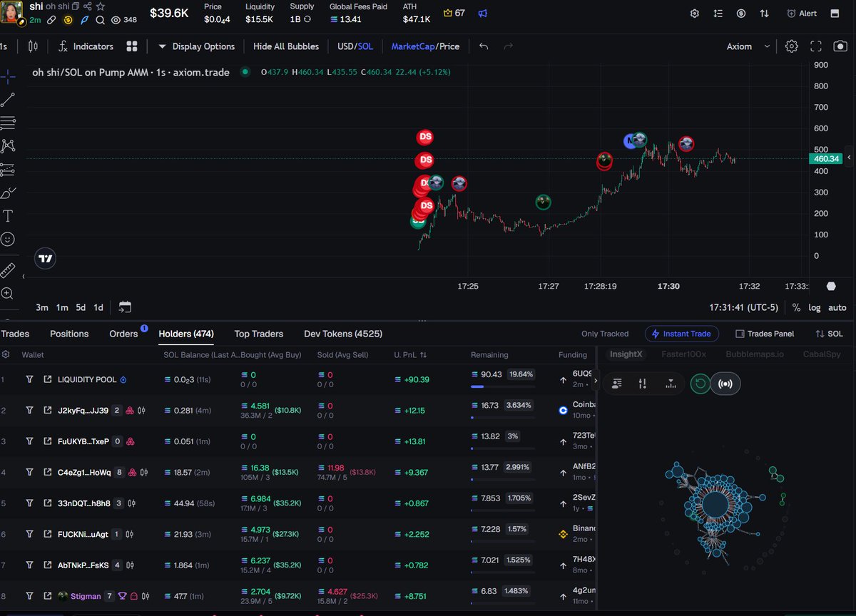Open Top Traders tab

(259, 334)
